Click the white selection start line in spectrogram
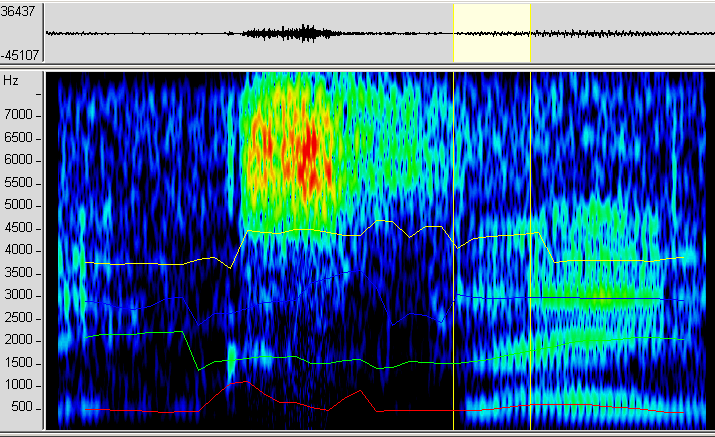715x437 pixels. (454, 250)
